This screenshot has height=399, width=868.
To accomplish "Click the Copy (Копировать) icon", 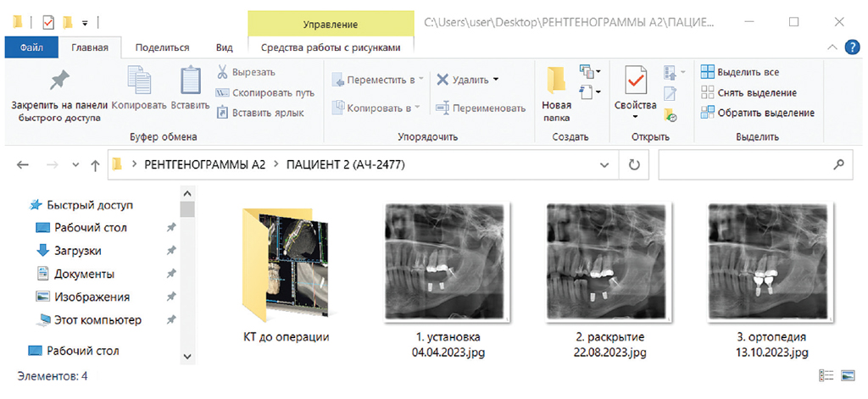I will pos(138,82).
